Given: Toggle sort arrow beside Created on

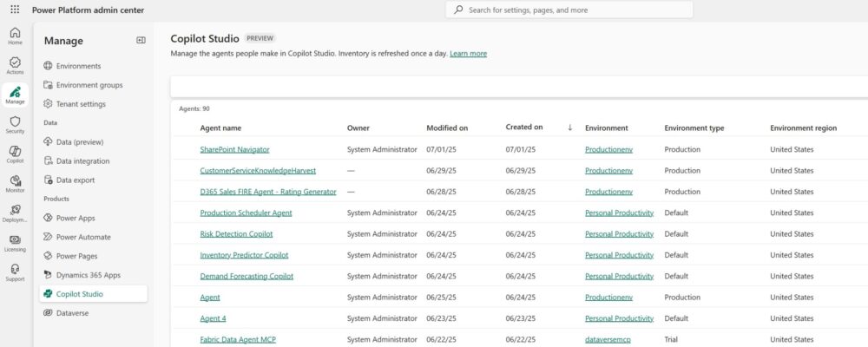Looking at the screenshot, I should [x=569, y=128].
